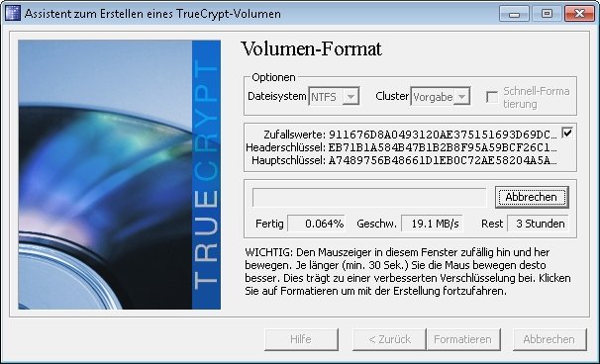The image size is (600, 364).
Task: Click the window title text
Action: click(152, 14)
